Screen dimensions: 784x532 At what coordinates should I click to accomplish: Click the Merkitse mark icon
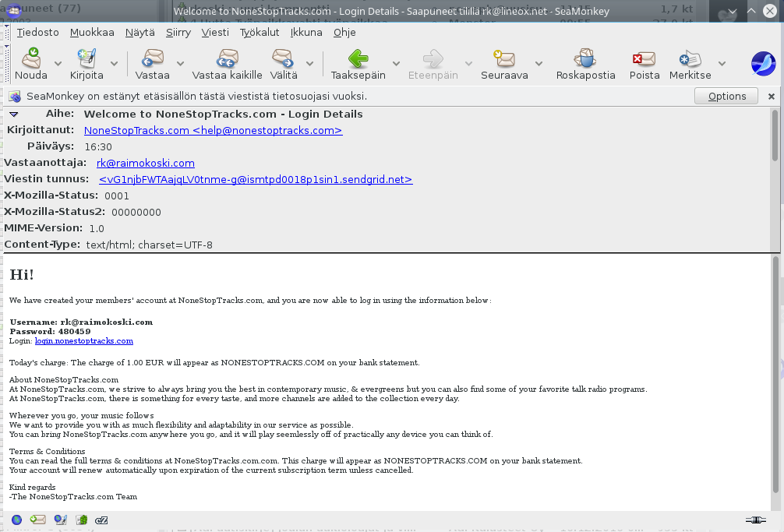point(690,58)
